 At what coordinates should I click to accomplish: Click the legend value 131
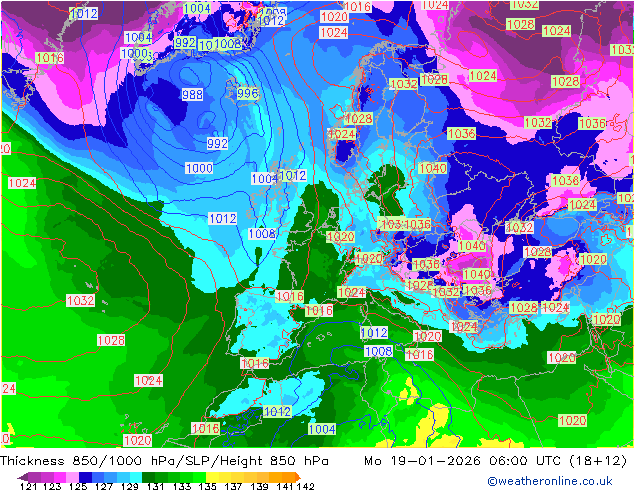coord(156,486)
